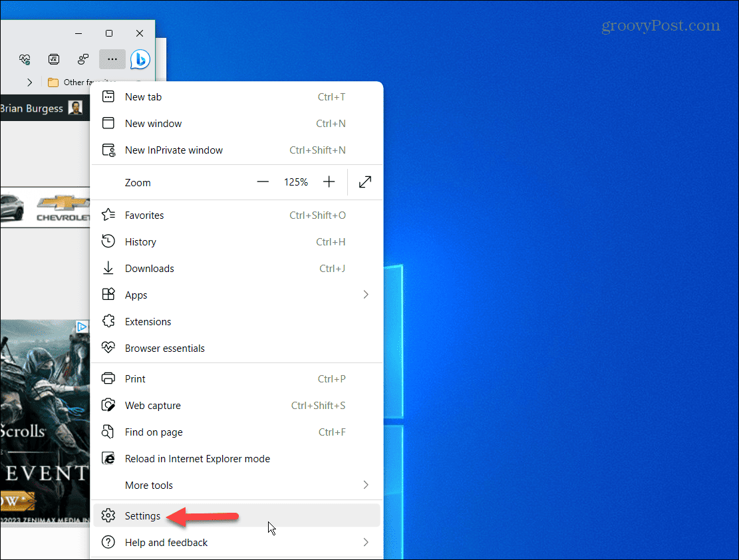The width and height of the screenshot is (739, 560).
Task: Click the Elder Scrolls event advertisement
Action: tap(45, 423)
